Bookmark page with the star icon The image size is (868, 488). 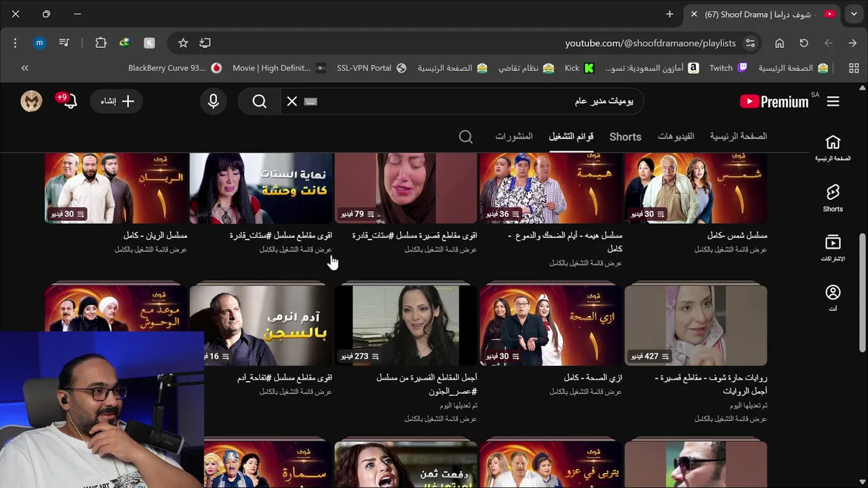tap(183, 43)
